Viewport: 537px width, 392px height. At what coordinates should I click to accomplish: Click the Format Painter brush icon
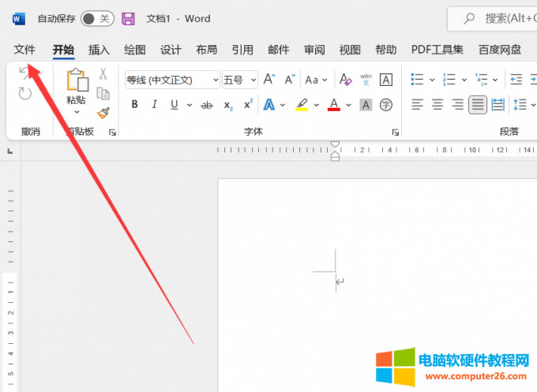pos(103,113)
